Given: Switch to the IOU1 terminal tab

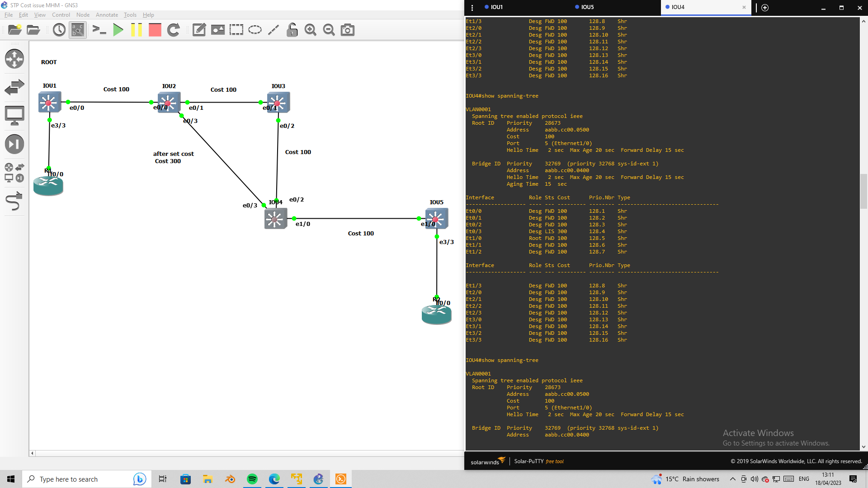Looking at the screenshot, I should point(496,7).
